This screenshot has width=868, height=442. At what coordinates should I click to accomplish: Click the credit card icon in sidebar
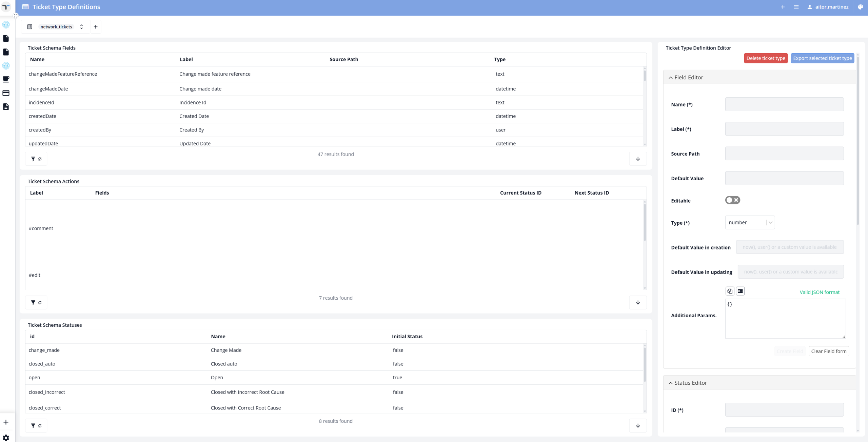6,93
